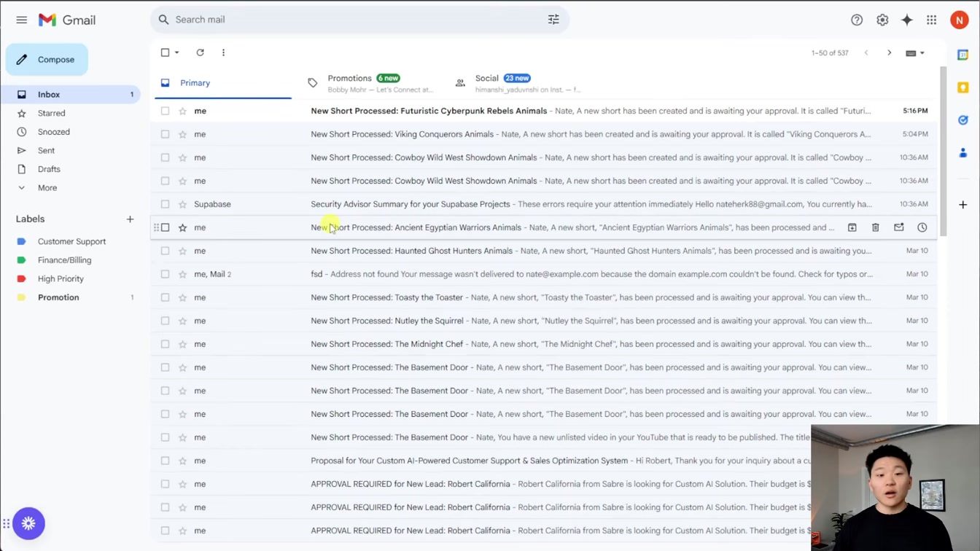980x551 pixels.
Task: Open the Snoozed folder
Action: pyautogui.click(x=53, y=132)
